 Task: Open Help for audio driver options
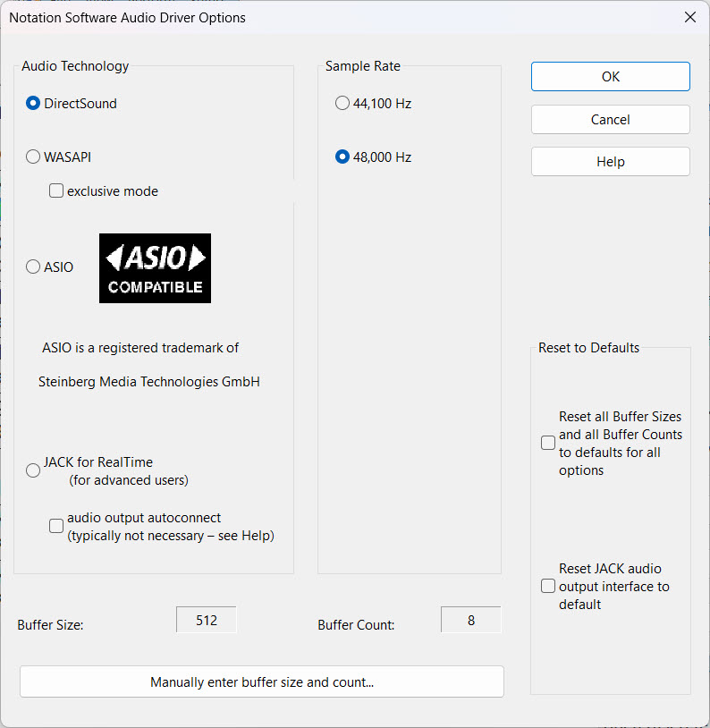click(x=610, y=162)
